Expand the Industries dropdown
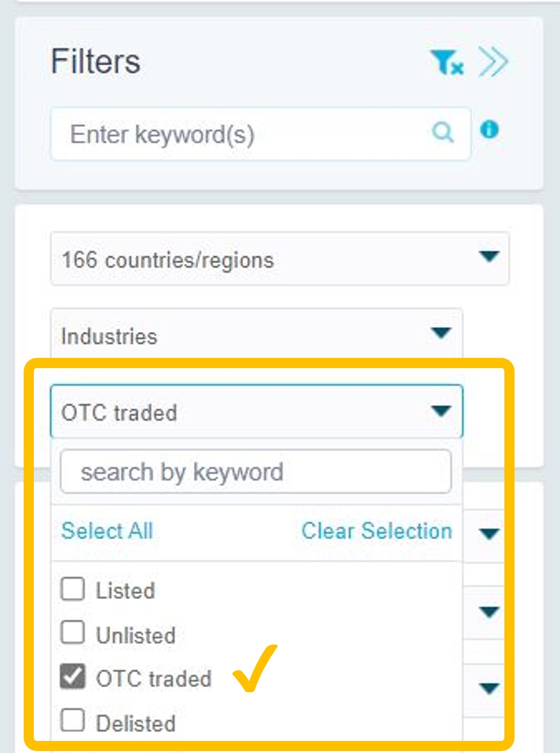Viewport: 560px width, 753px height. (256, 335)
